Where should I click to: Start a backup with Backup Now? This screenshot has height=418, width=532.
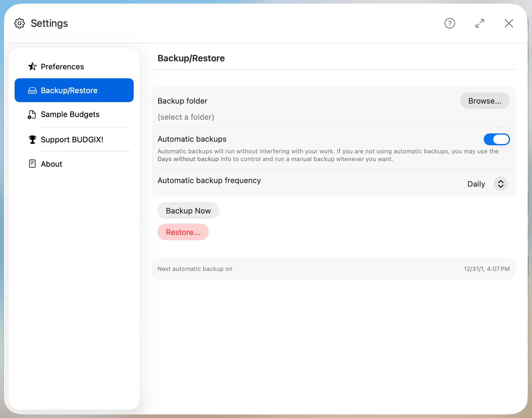click(188, 210)
